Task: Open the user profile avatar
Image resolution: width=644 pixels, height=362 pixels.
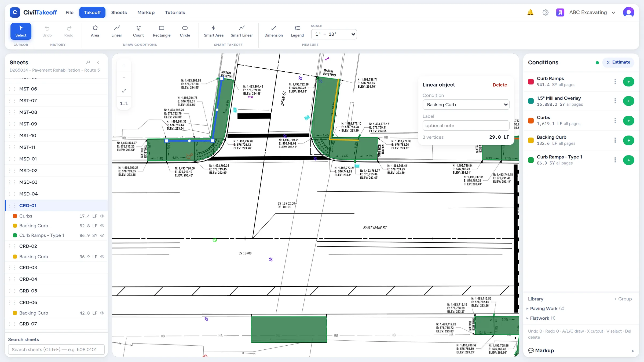Action: click(x=628, y=12)
